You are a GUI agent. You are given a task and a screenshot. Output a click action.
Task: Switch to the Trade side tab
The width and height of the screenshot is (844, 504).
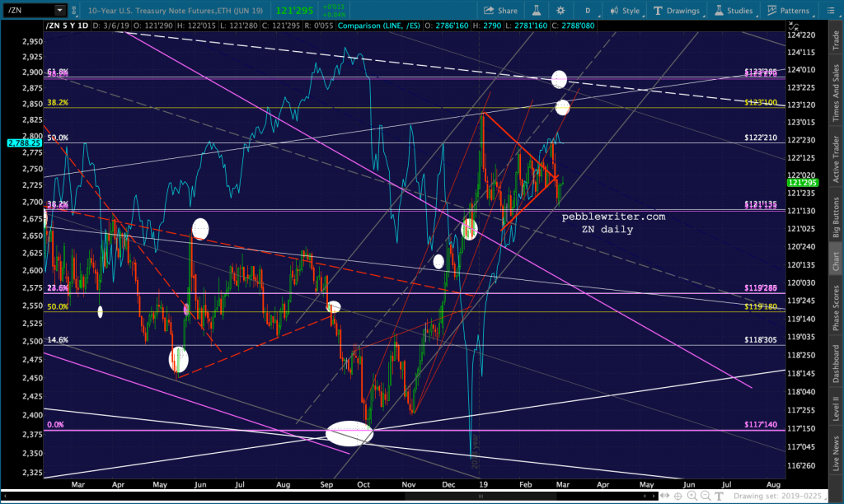(836, 40)
